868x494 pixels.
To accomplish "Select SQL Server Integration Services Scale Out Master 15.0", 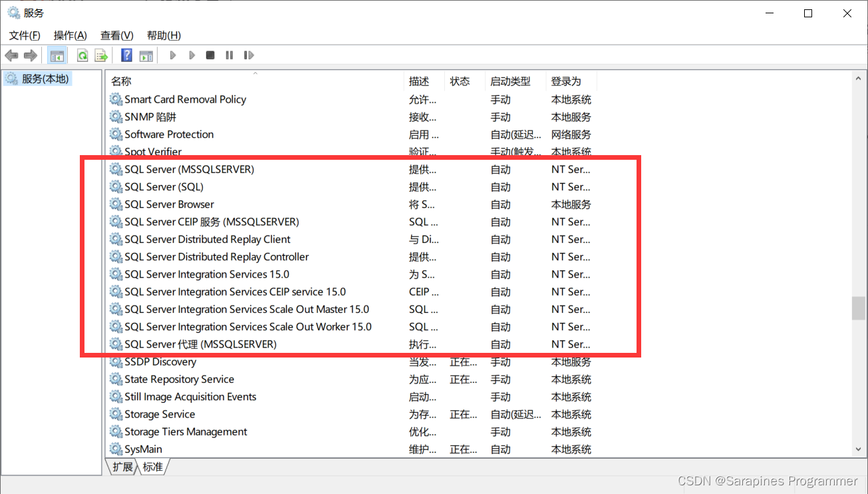I will click(247, 309).
